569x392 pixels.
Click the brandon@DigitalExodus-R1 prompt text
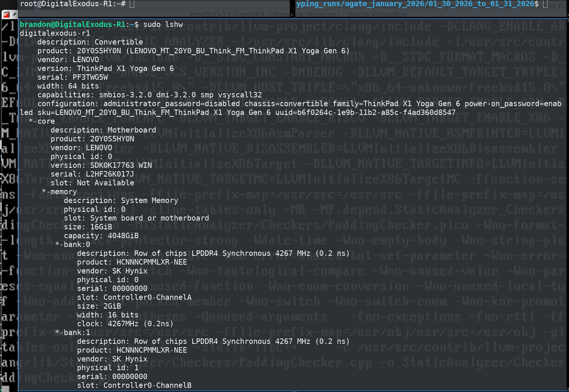[x=73, y=25]
